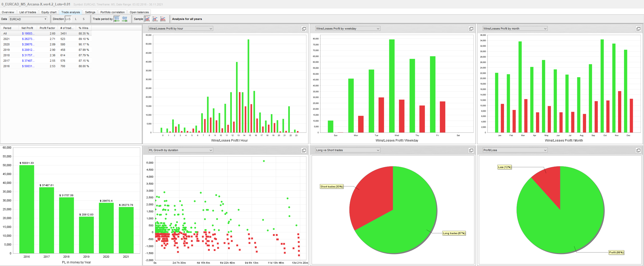Open the EURCAD data dropdown
The width and height of the screenshot is (644, 266).
coord(28,19)
